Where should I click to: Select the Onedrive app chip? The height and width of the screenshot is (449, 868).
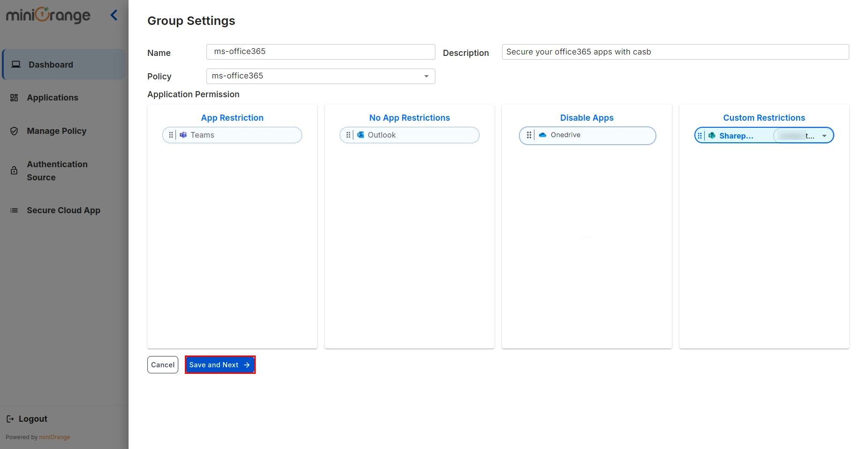(x=587, y=135)
